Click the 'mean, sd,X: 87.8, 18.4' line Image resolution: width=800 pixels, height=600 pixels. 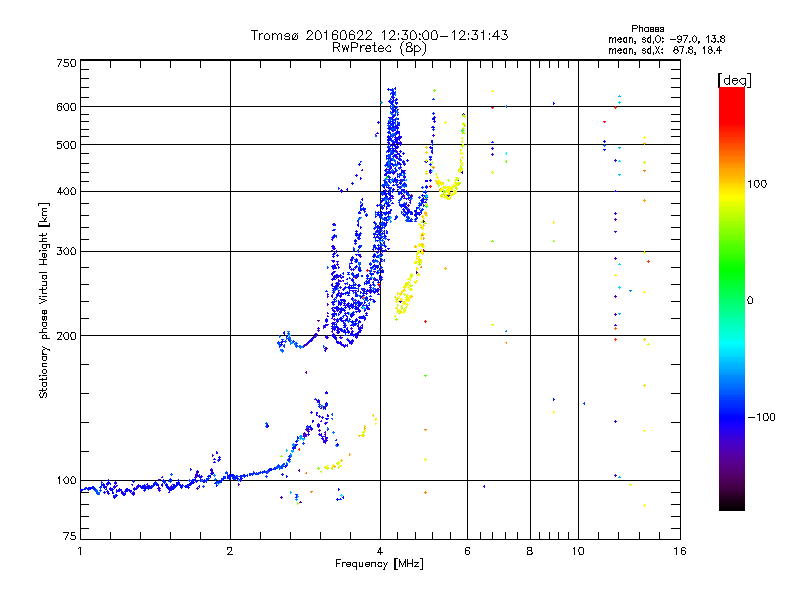click(x=665, y=50)
